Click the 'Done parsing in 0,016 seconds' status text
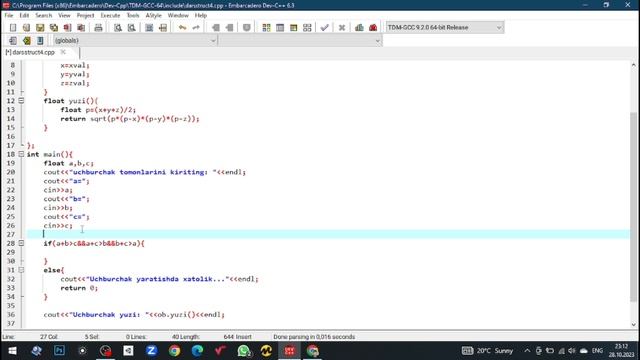The width and height of the screenshot is (640, 360). coord(314,337)
